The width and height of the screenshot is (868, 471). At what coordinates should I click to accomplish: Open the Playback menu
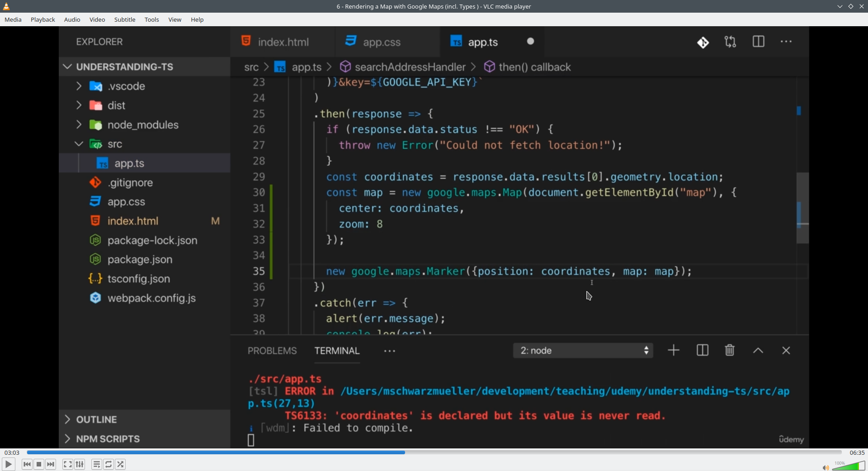click(x=43, y=19)
